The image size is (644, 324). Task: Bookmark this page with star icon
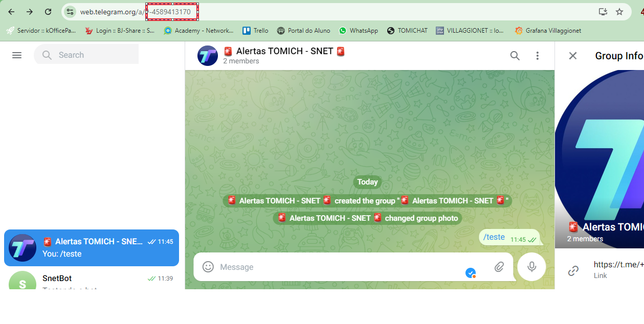[x=619, y=12]
